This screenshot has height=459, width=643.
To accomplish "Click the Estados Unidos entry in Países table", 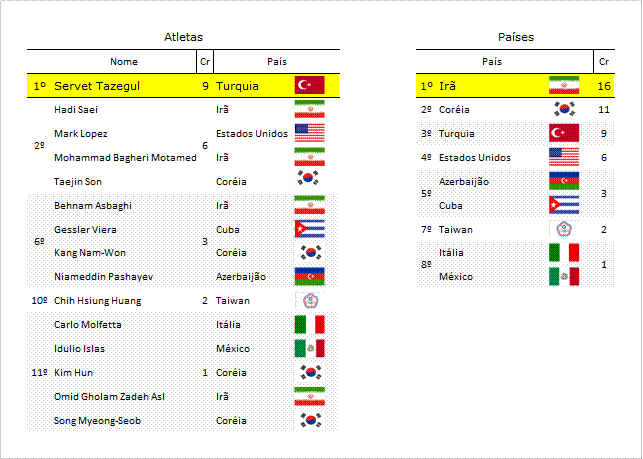I will click(475, 158).
